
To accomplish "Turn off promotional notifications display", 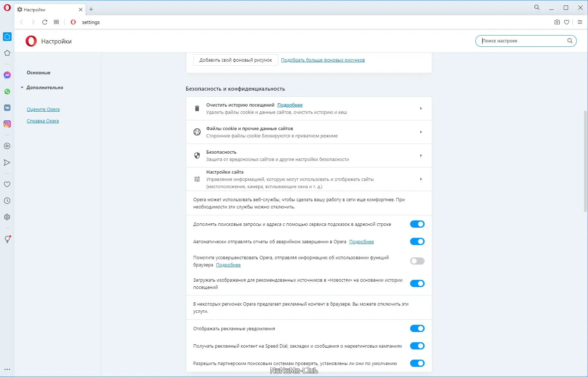I will tap(417, 328).
